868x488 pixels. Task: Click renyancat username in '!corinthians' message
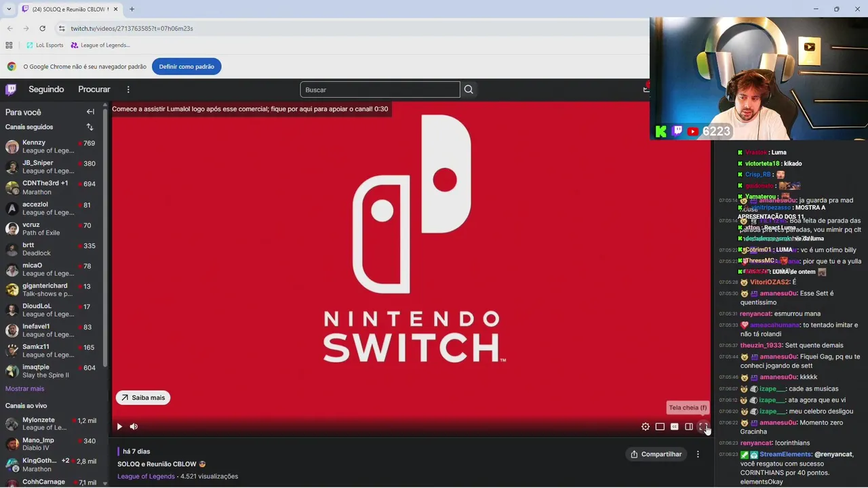tap(756, 443)
